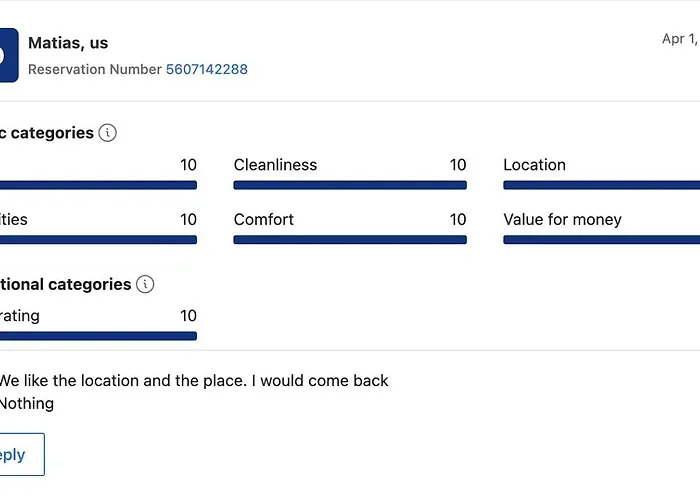This screenshot has width=700, height=500.
Task: Click the blue guest avatar tile
Action: (9, 55)
